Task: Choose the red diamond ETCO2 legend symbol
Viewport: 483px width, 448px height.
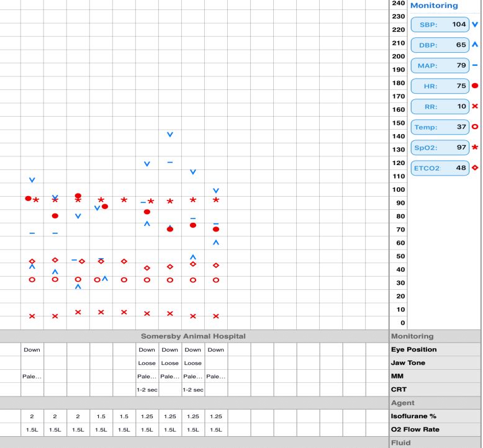Action: click(x=475, y=168)
